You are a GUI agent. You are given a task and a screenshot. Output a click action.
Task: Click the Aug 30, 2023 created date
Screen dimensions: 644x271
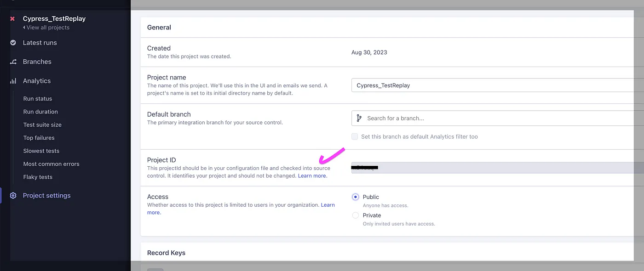369,52
